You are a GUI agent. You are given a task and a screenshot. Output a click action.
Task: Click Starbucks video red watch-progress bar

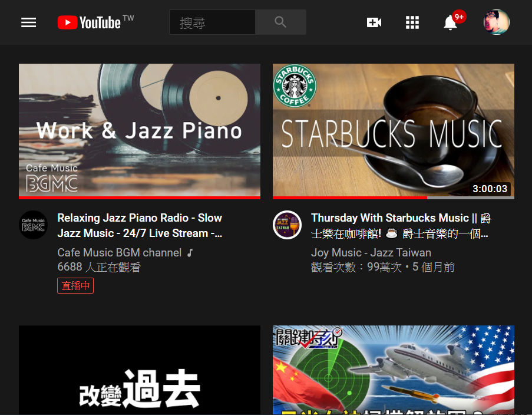pyautogui.click(x=350, y=197)
